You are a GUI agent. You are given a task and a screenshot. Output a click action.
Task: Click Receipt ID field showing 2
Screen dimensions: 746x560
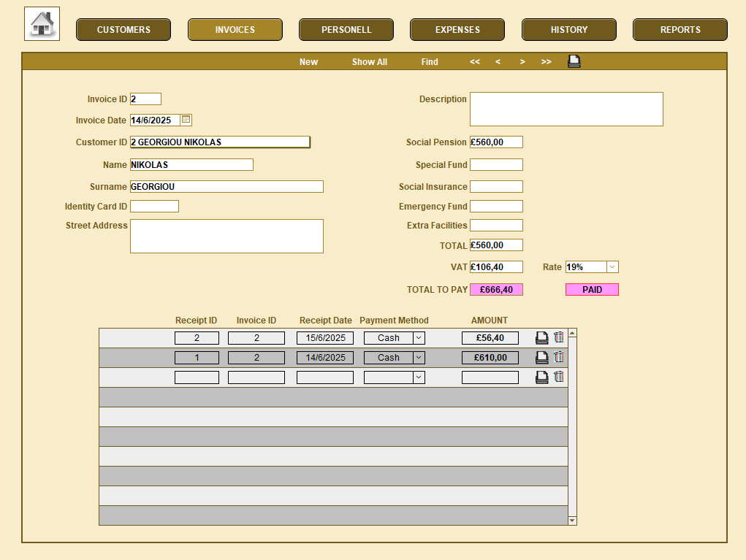click(x=197, y=338)
